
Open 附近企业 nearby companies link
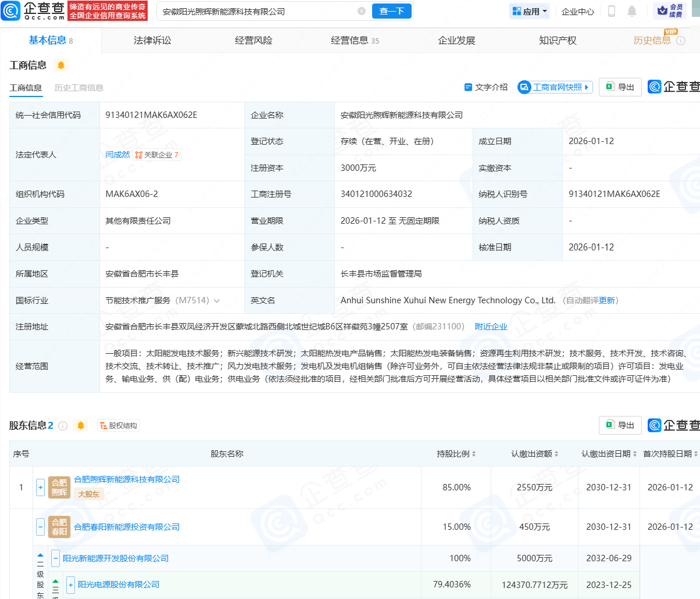tap(491, 327)
